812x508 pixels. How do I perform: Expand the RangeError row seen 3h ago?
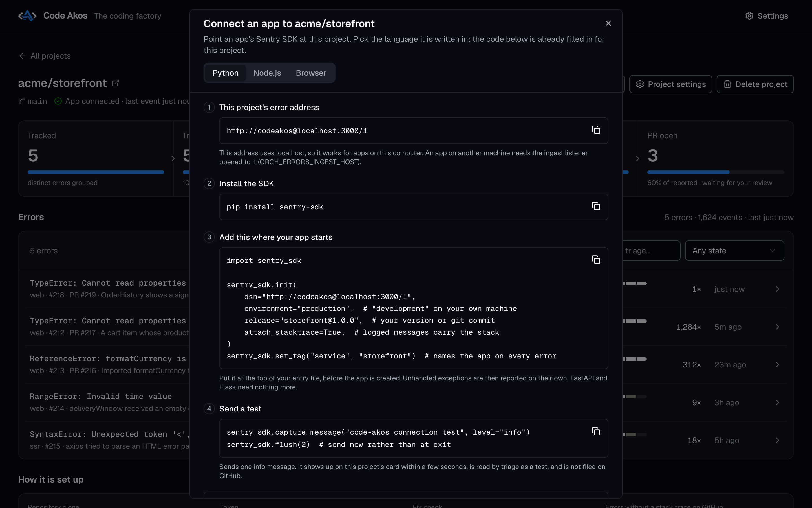click(x=777, y=402)
